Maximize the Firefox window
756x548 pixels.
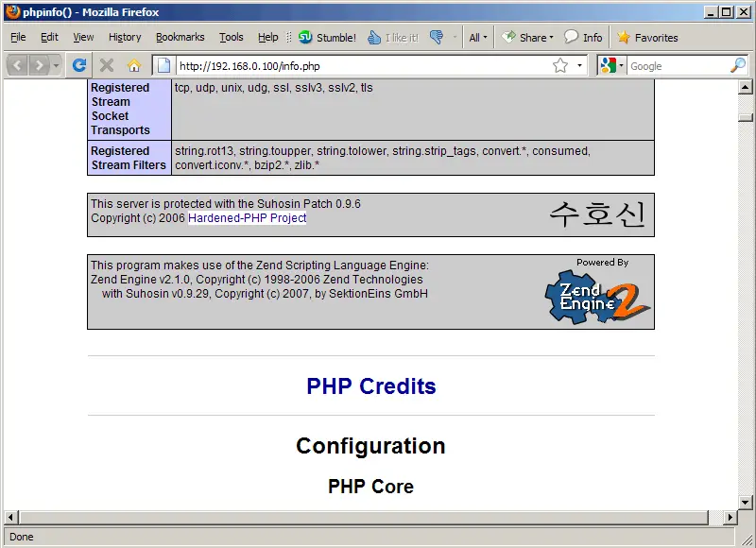tap(727, 12)
